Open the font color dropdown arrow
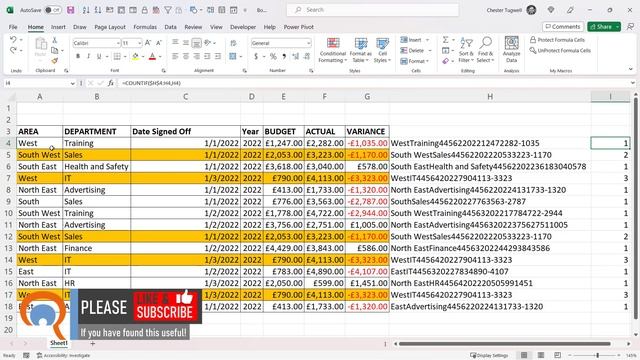 [160, 56]
